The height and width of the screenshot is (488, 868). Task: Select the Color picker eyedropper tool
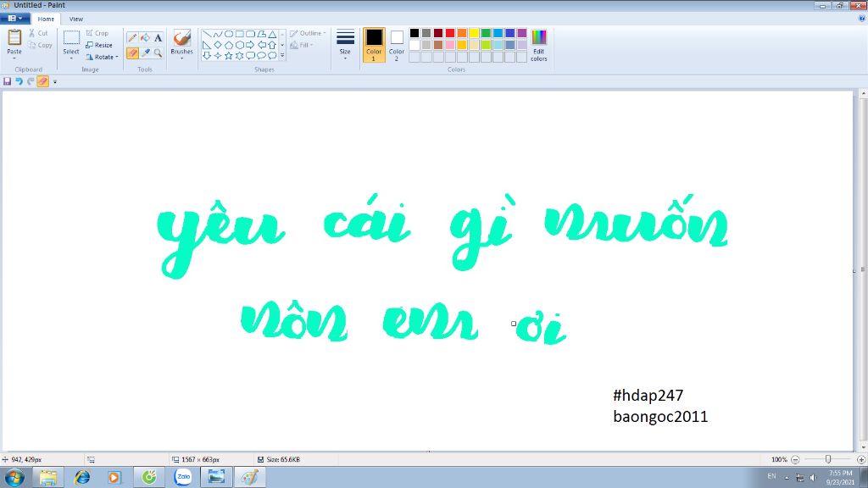point(145,53)
